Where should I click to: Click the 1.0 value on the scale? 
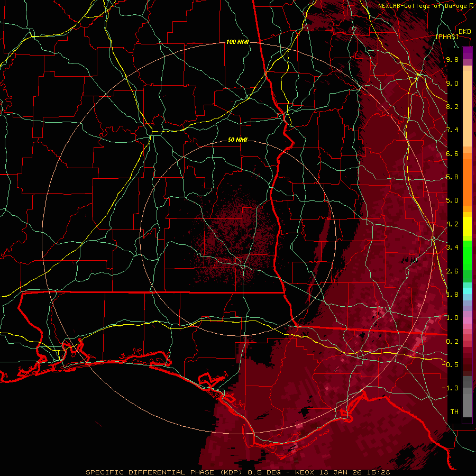pos(452,318)
